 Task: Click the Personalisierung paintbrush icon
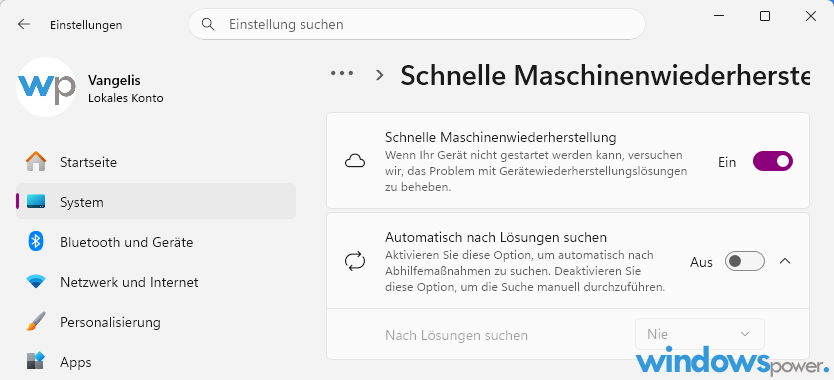pyautogui.click(x=36, y=322)
